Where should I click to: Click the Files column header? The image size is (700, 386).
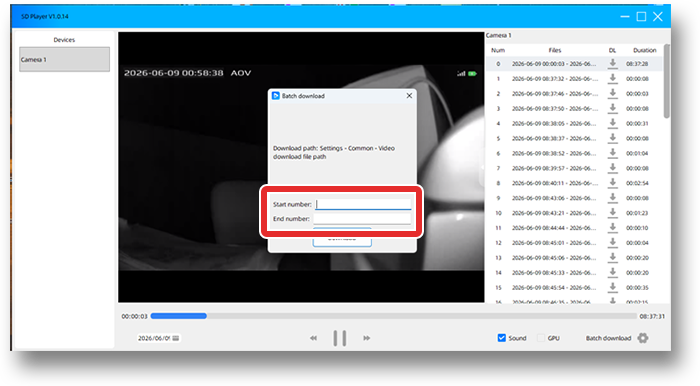click(555, 50)
